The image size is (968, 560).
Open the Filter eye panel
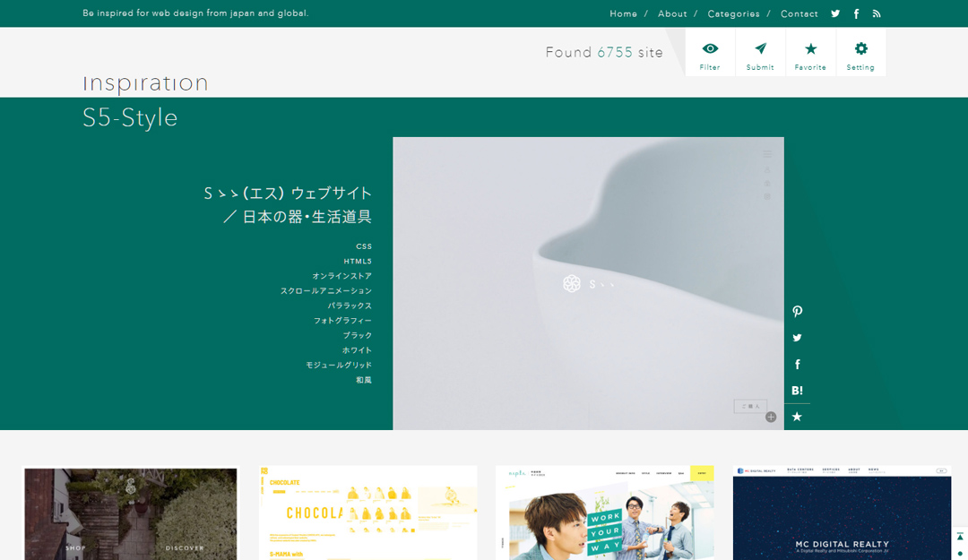point(710,54)
